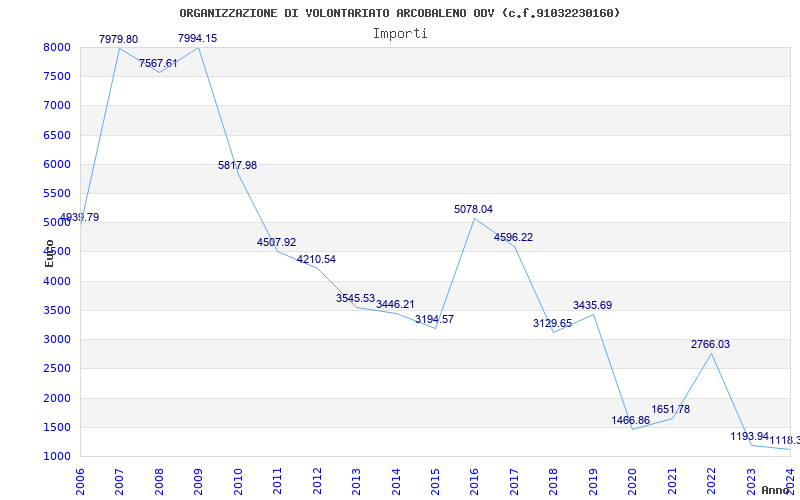Click the Euro y-axis label
Viewport: 800px width, 500px height.
tap(49, 253)
